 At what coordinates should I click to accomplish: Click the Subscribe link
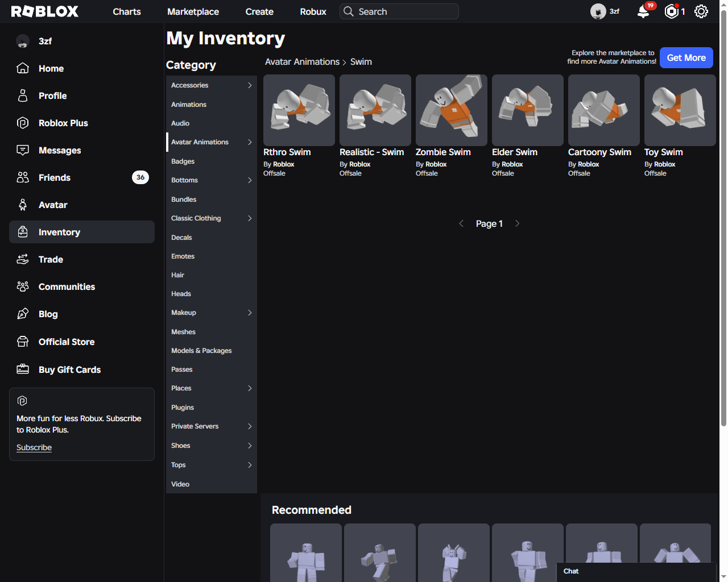[x=34, y=447]
